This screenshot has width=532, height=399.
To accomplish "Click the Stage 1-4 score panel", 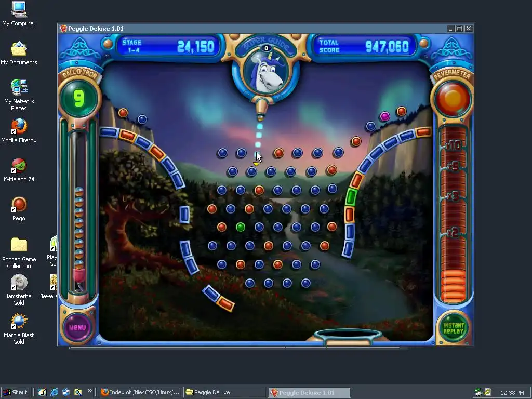I will (168, 46).
